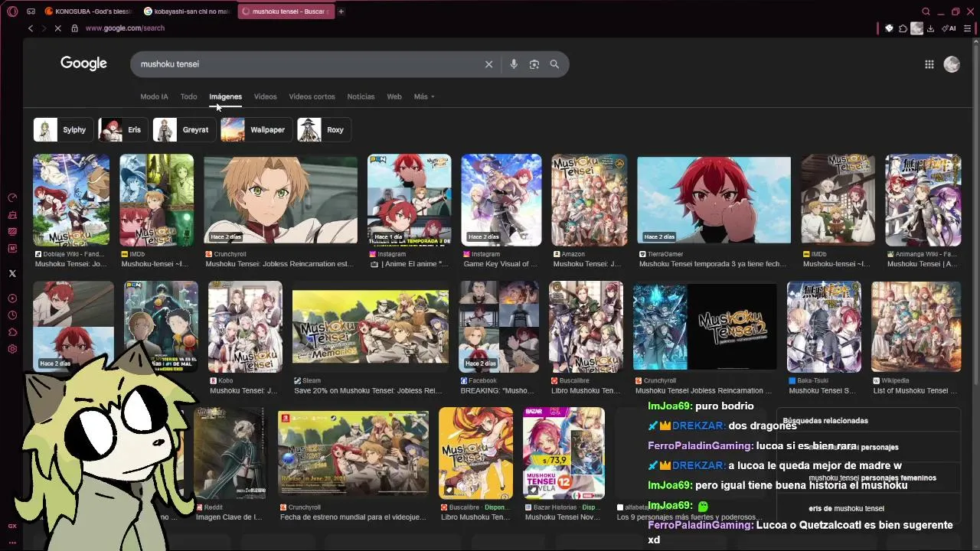Viewport: 980px width, 551px height.
Task: Open a new browser tab
Action: point(341,11)
